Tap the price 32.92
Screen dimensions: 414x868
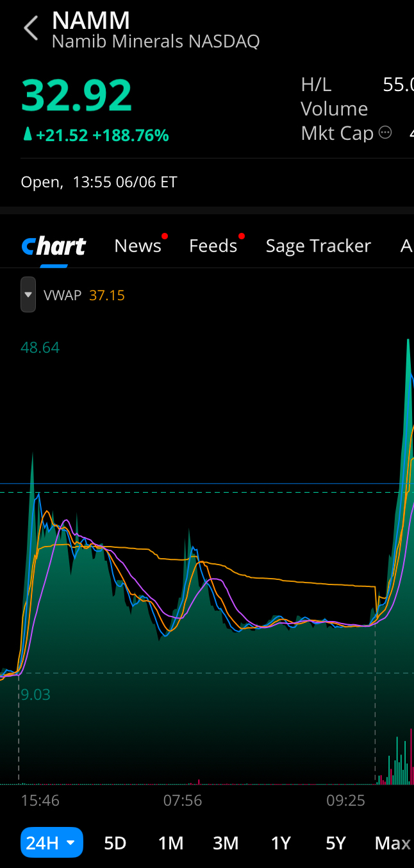click(77, 96)
